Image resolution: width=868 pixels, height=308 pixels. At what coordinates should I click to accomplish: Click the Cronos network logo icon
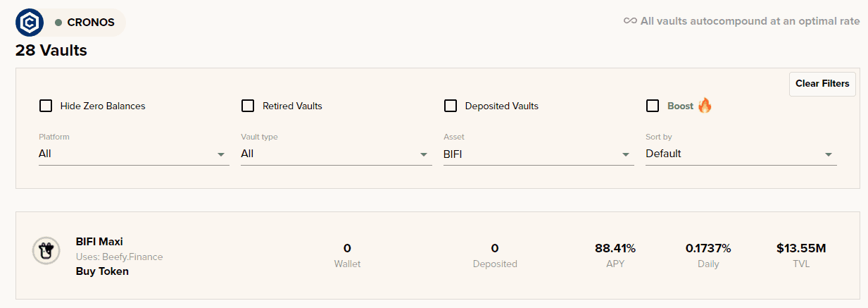click(30, 23)
